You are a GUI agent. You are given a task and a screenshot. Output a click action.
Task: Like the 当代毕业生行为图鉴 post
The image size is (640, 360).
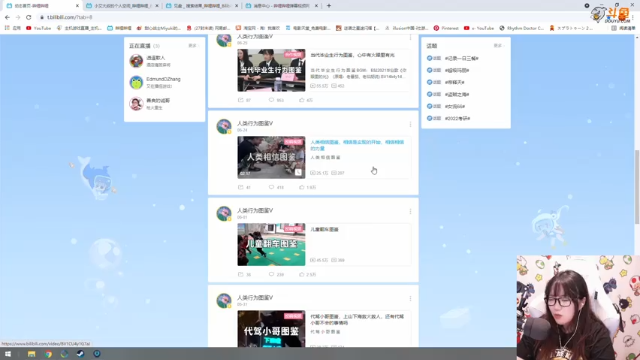pyautogui.click(x=306, y=100)
